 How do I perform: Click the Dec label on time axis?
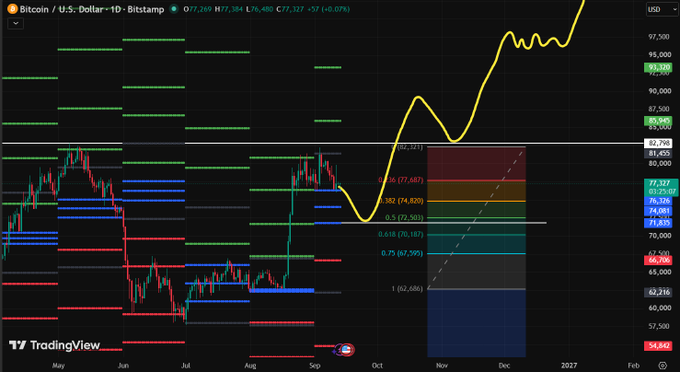[504, 365]
